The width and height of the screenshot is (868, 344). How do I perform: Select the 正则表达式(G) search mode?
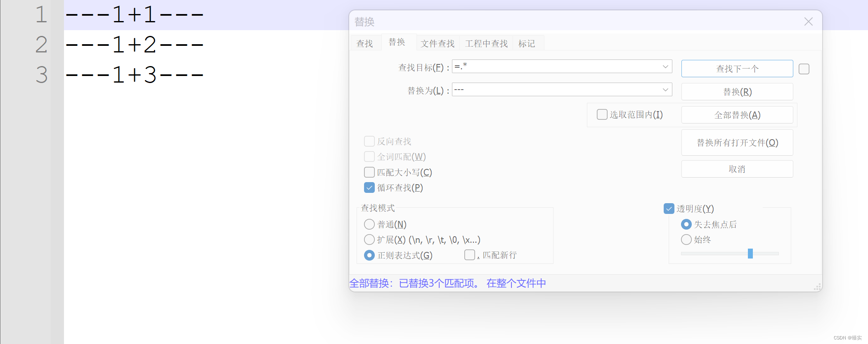[369, 255]
